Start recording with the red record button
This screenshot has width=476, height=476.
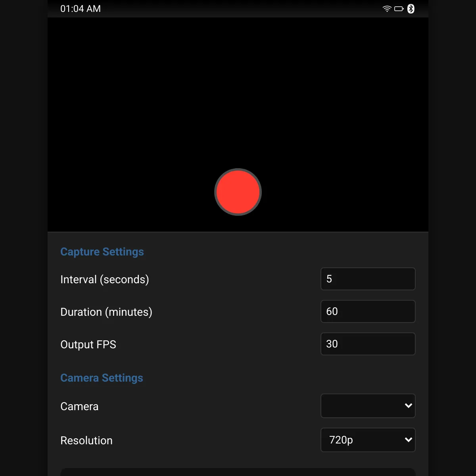(x=238, y=192)
